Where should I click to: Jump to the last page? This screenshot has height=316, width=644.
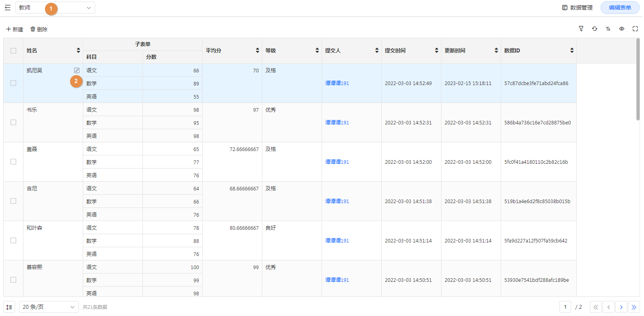point(634,307)
